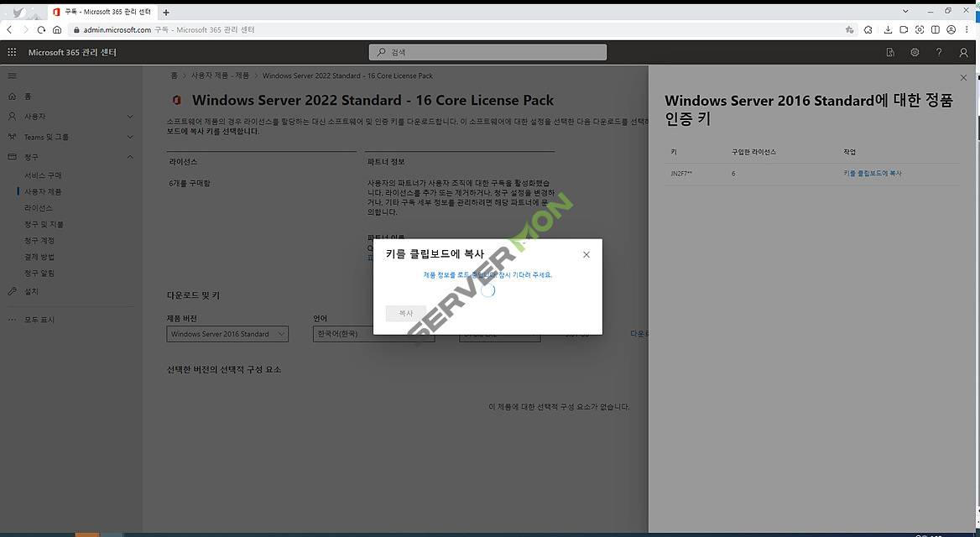Open the help question mark icon
980x537 pixels.
[939, 53]
